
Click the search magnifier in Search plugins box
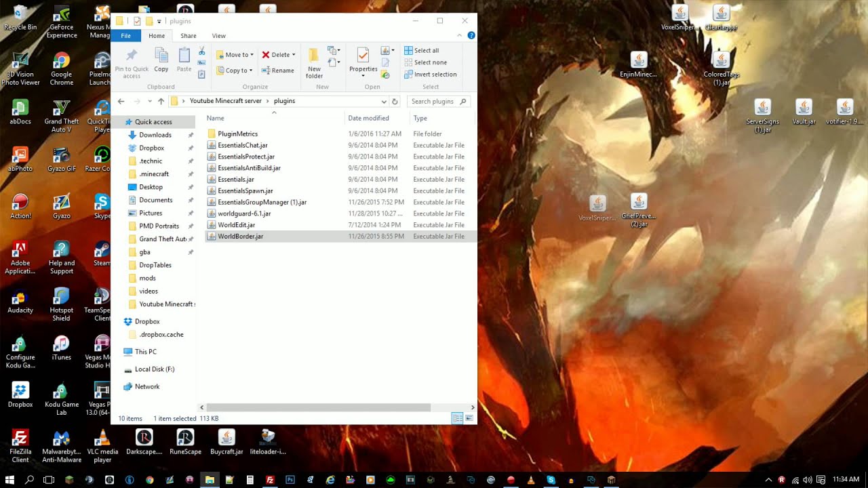(x=463, y=102)
